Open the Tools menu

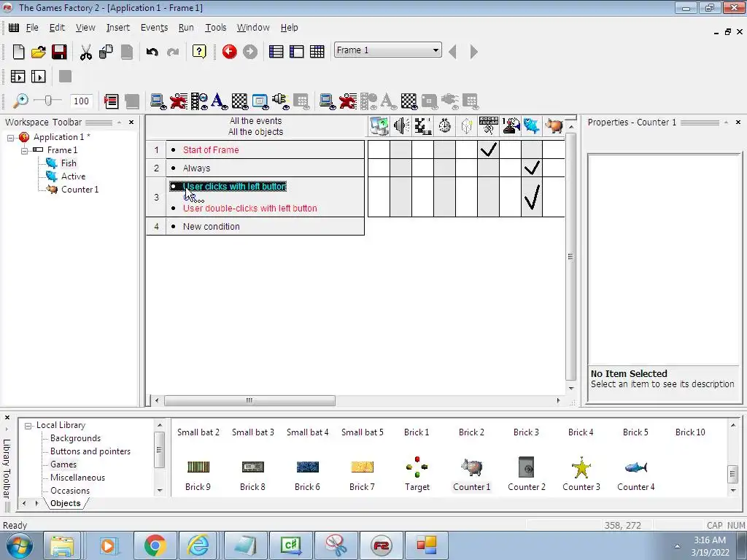click(215, 28)
